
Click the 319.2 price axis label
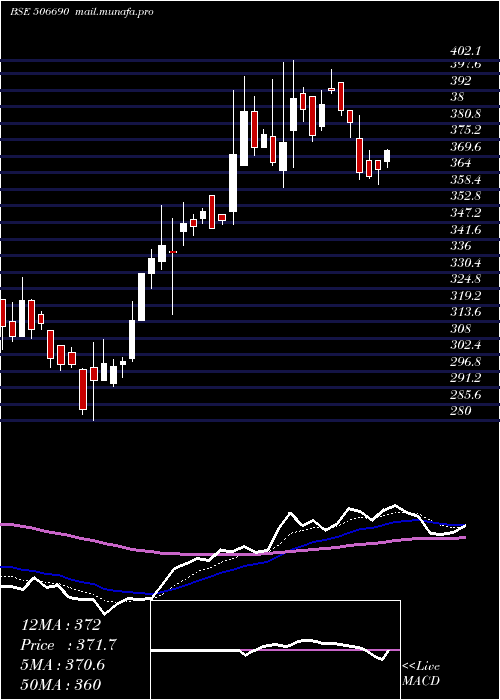pos(466,296)
